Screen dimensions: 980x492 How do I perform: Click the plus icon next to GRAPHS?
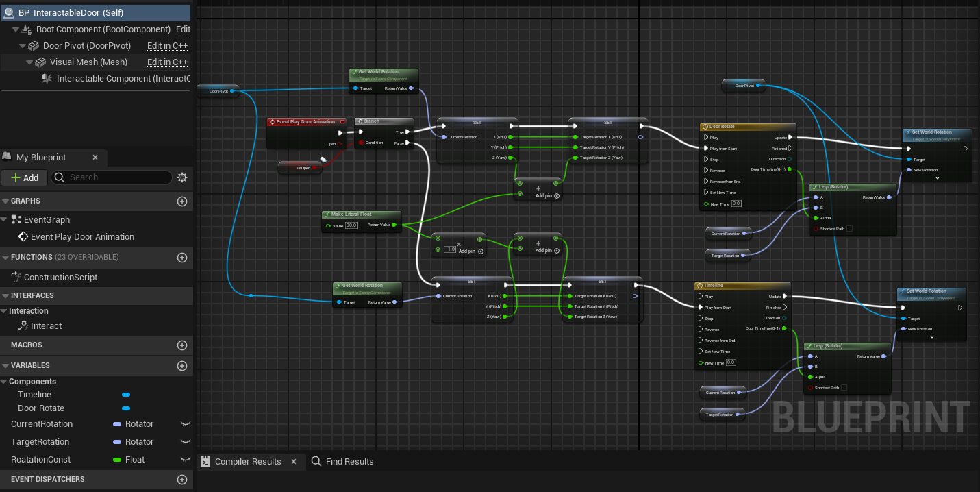182,201
